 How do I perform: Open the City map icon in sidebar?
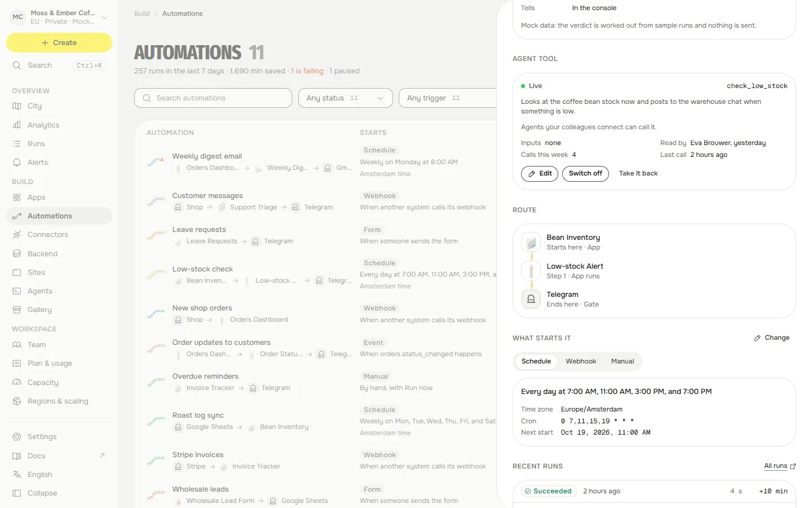point(17,106)
